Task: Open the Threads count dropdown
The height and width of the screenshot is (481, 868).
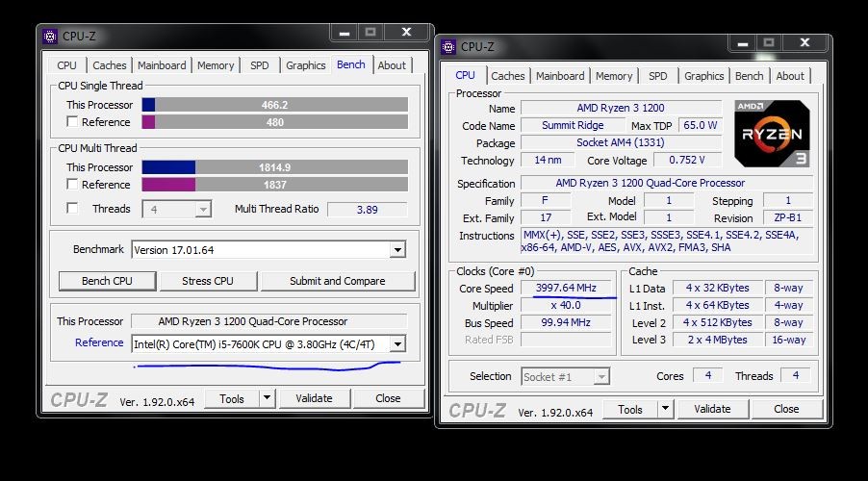Action: 203,209
